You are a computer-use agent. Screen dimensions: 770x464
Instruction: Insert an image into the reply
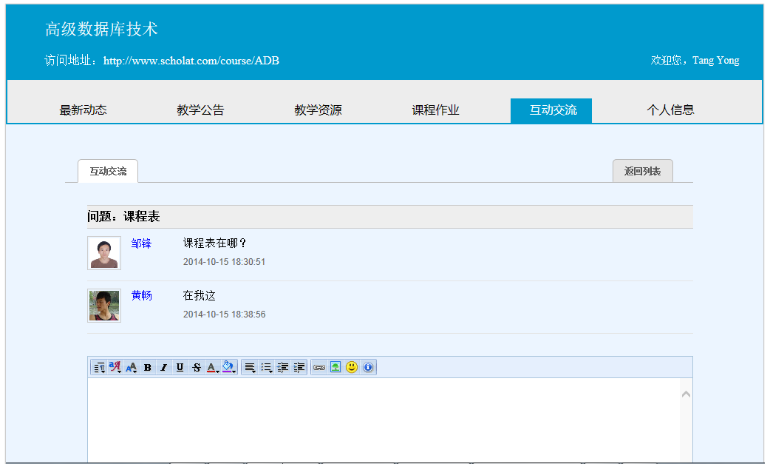(x=335, y=368)
